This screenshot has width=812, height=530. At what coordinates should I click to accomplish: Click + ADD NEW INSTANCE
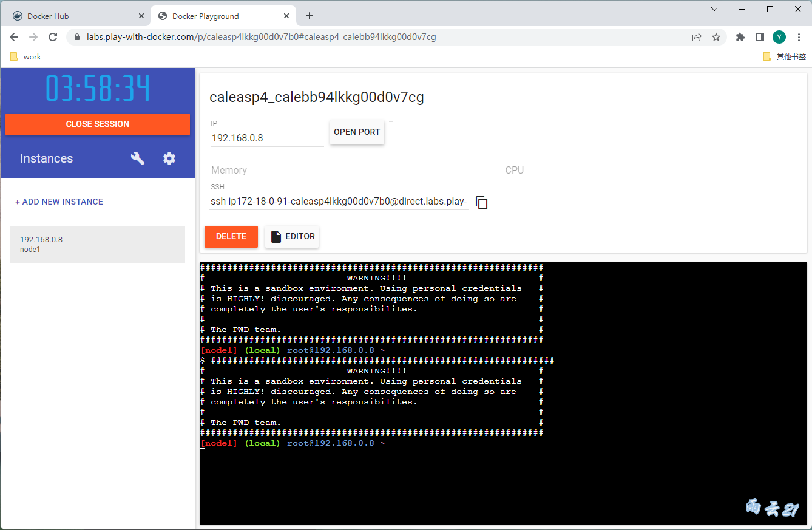coord(59,202)
